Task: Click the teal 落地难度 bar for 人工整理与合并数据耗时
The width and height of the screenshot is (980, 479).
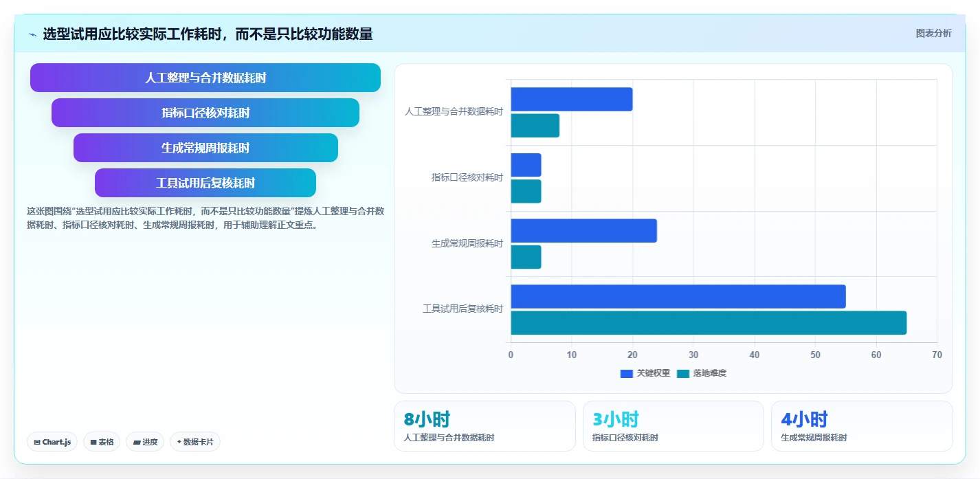Action: point(535,126)
